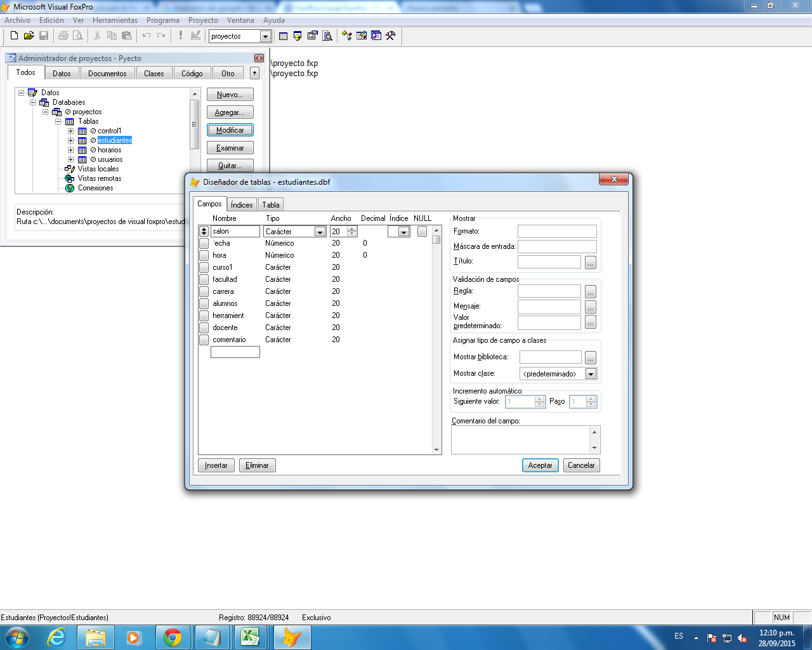Viewport: 812px width, 650px height.
Task: Click the Máscara de entrada input field
Action: (x=557, y=247)
